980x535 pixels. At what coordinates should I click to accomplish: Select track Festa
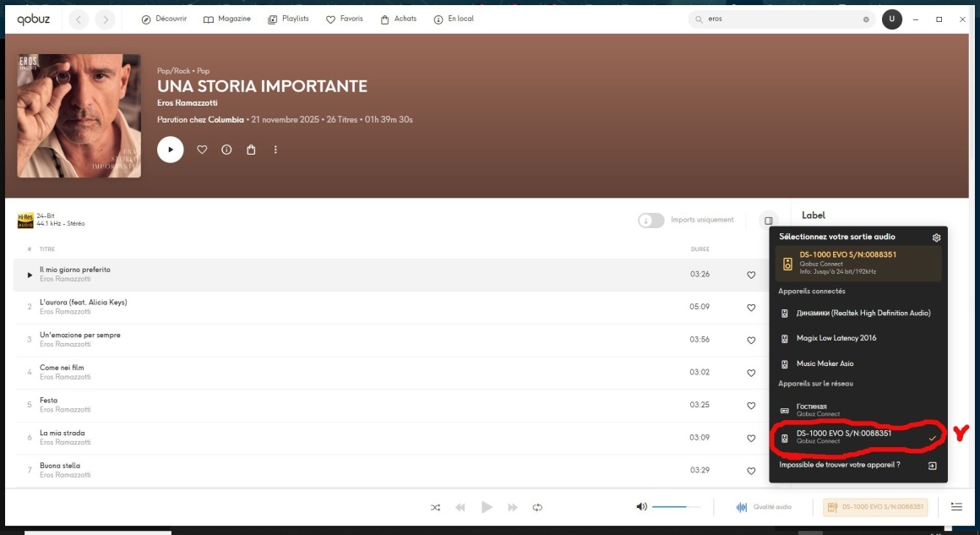(x=390, y=405)
